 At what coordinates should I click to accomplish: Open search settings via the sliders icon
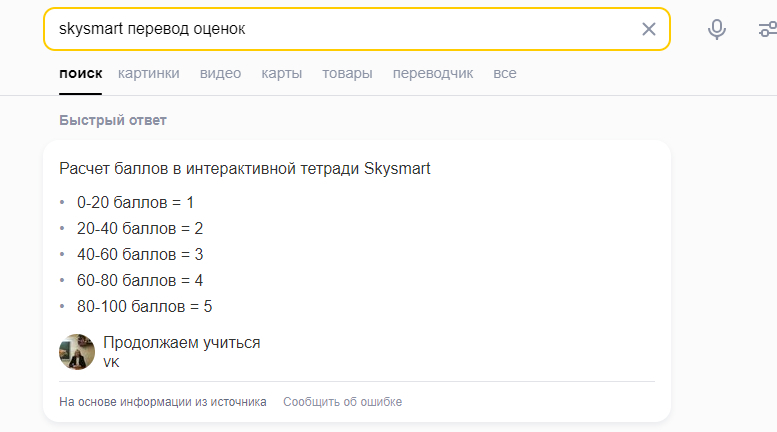768,29
